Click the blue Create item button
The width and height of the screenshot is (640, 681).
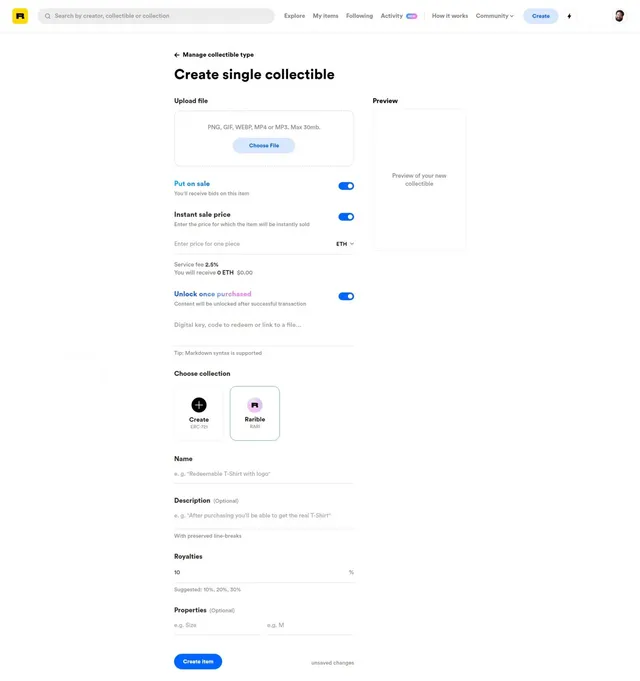(x=198, y=661)
